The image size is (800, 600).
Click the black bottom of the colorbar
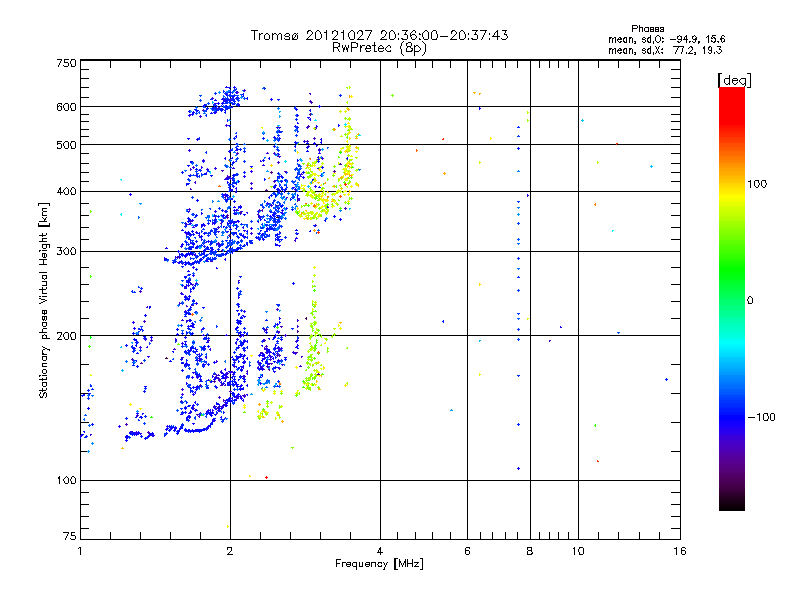pos(732,503)
